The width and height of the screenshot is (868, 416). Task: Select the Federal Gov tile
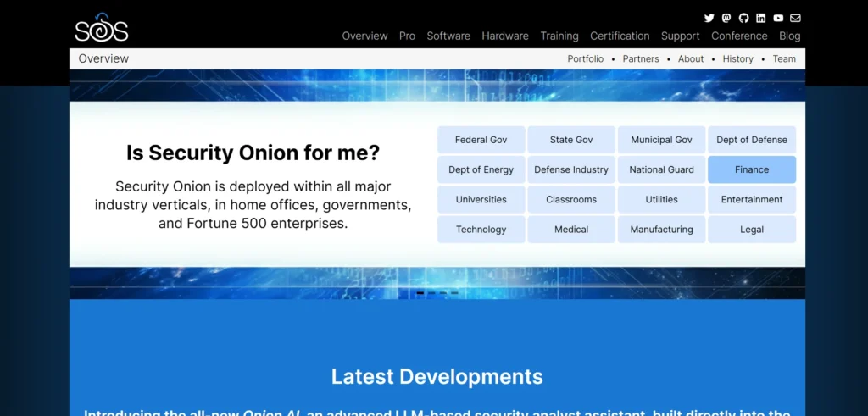(481, 140)
